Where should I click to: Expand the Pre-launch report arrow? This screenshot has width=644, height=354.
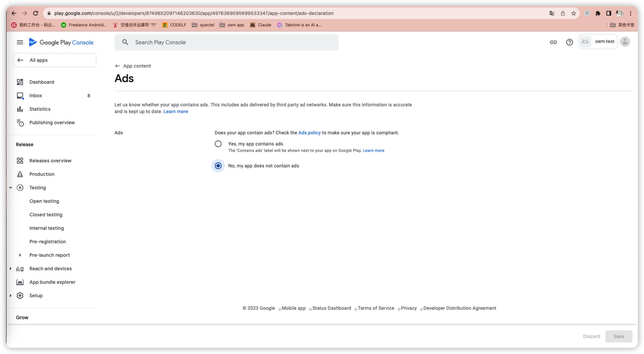click(x=20, y=255)
